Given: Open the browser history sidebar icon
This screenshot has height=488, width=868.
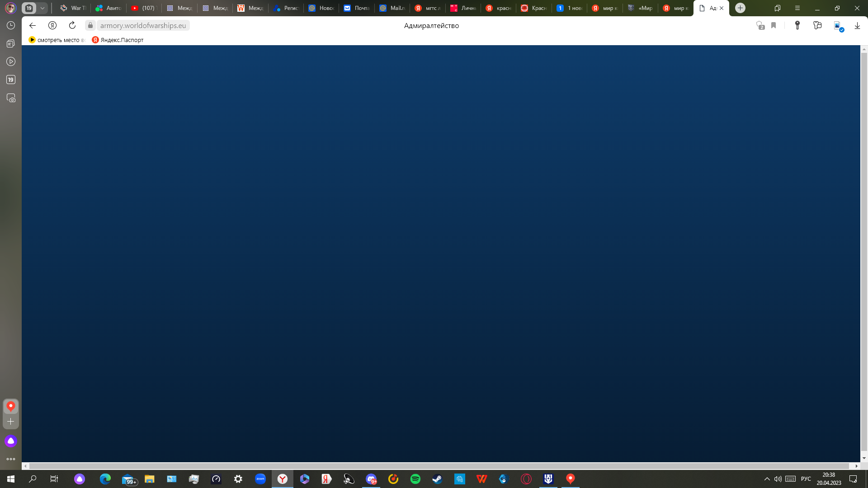Looking at the screenshot, I should (x=11, y=25).
